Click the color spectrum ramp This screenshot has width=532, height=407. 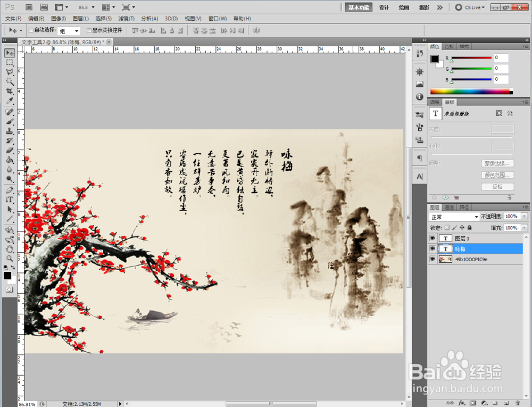pos(471,92)
